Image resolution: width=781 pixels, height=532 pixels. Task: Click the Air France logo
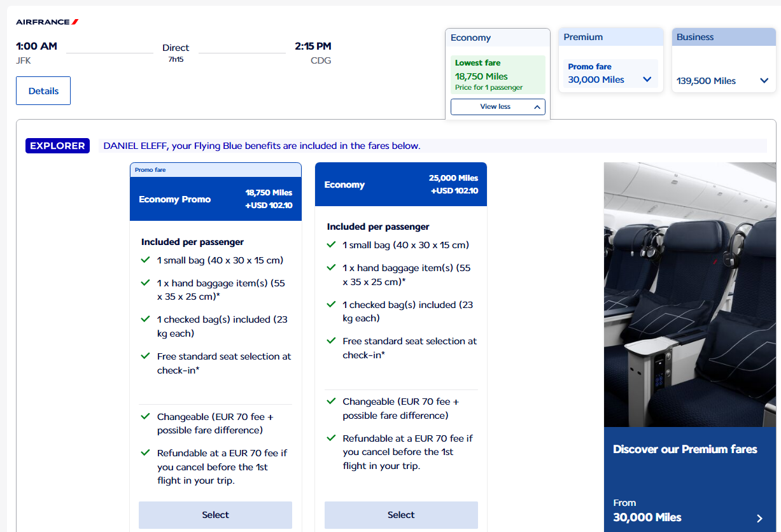[x=47, y=22]
